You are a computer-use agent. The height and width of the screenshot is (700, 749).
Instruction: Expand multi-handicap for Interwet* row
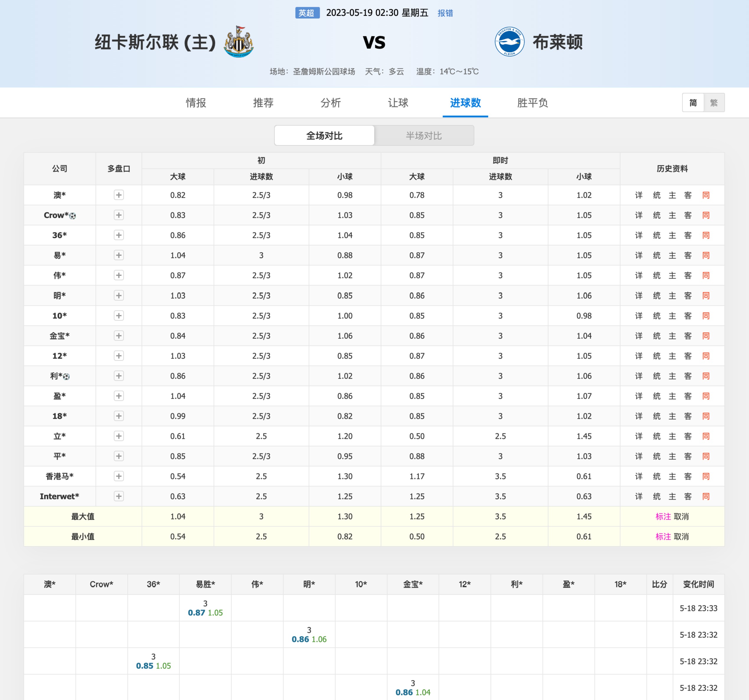119,496
